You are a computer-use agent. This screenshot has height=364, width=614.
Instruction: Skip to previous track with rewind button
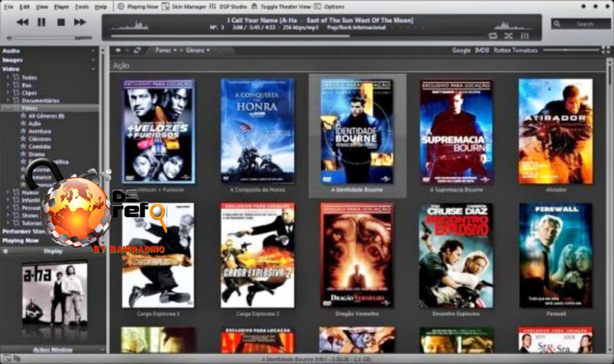(22, 22)
